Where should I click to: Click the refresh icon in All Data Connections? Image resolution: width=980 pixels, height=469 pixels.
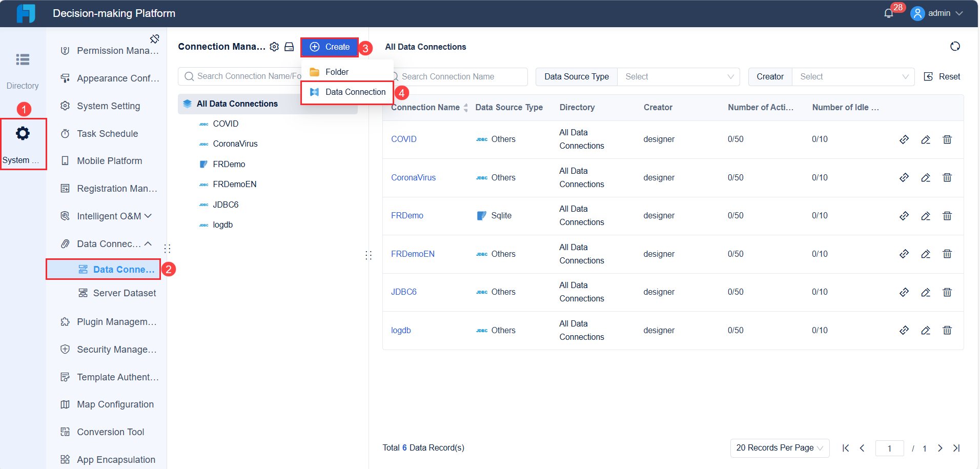pyautogui.click(x=955, y=47)
